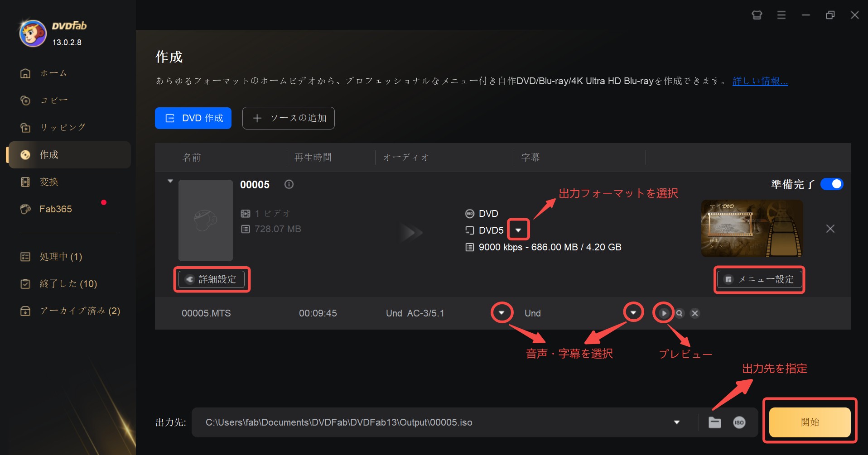Viewport: 868px width, 455px height.
Task: Click the magnifier icon in 00005.MTS row
Action: (x=679, y=313)
